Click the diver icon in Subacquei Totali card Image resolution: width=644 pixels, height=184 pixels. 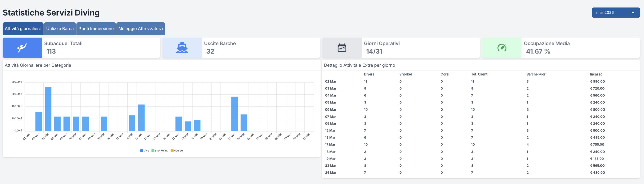pyautogui.click(x=22, y=48)
